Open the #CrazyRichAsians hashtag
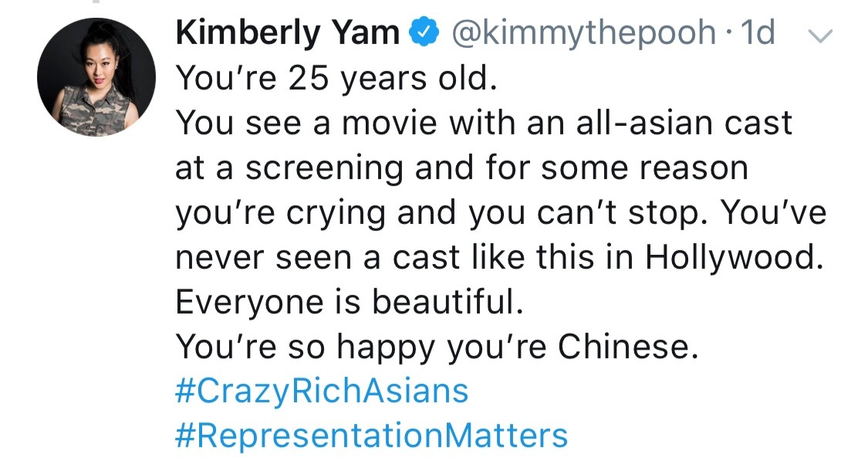 coord(322,391)
